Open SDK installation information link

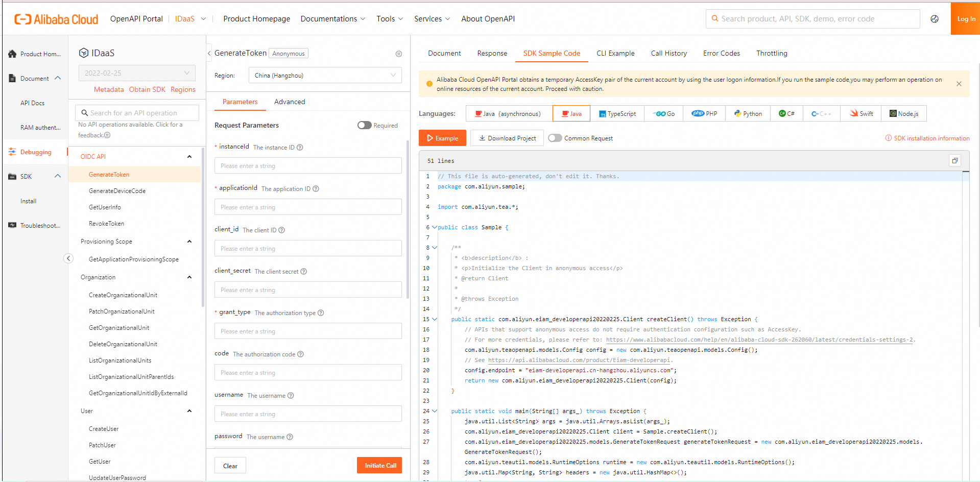[x=927, y=138]
